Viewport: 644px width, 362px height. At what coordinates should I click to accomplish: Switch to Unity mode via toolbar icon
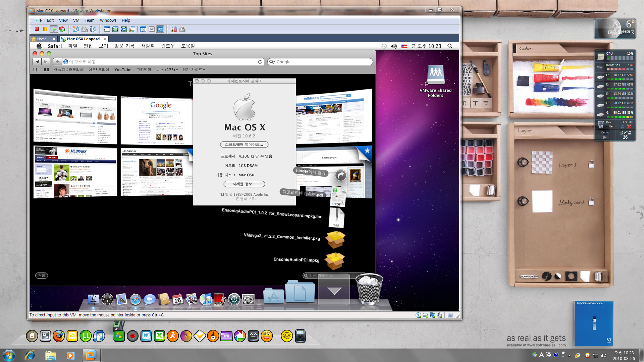click(132, 29)
